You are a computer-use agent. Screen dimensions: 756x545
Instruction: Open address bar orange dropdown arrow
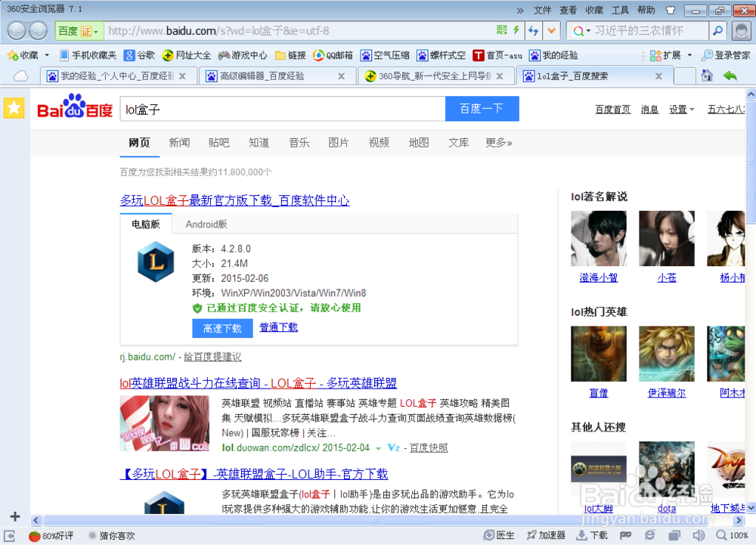(x=551, y=31)
